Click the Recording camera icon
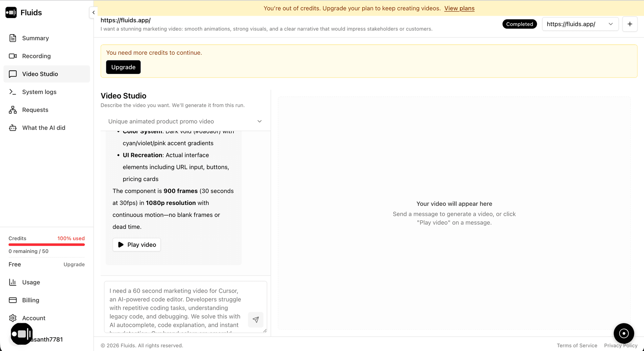Viewport: 644px width, 351px height. point(13,56)
